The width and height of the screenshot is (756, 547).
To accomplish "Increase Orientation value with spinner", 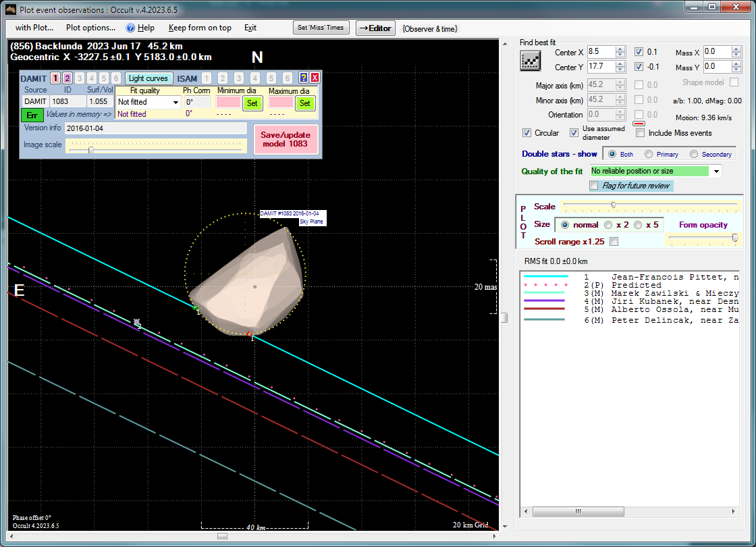I will 620,112.
